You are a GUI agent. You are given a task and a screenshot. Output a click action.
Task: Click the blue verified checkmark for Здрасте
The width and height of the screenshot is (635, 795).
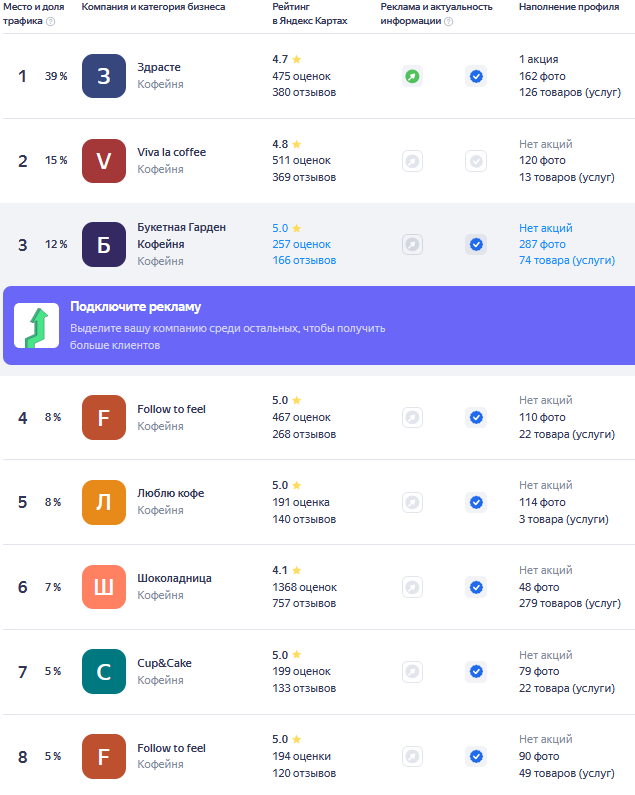(476, 76)
